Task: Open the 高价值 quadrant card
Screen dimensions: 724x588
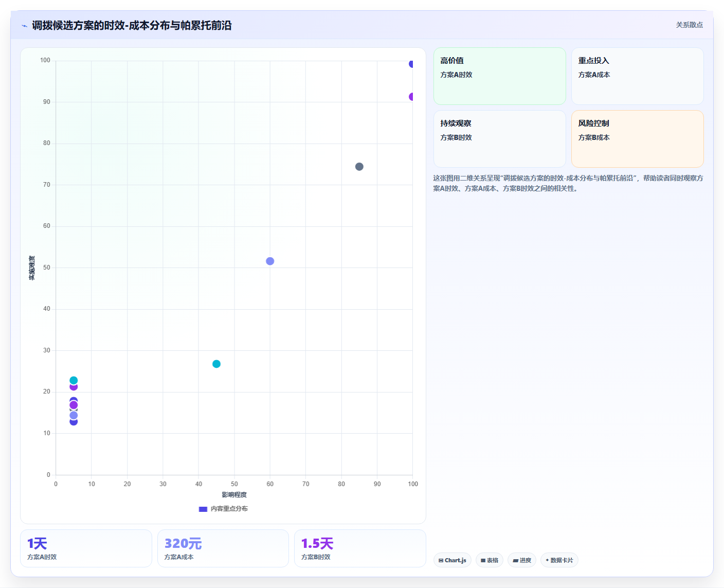Action: 500,76
